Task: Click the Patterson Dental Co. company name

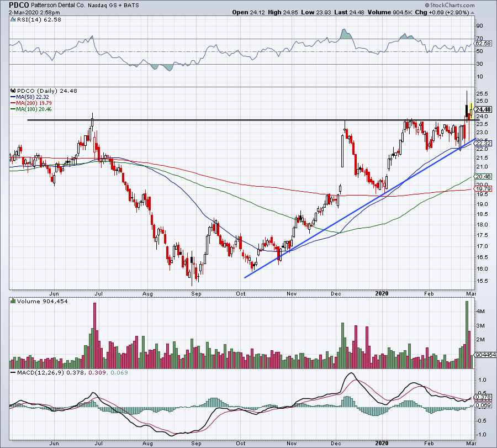Action: (57, 5)
